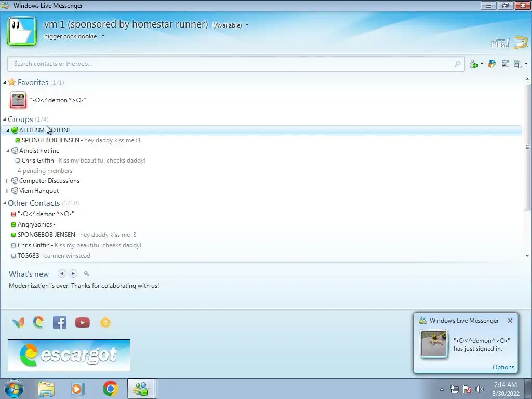Click the contact list scrollbar thumb
The image size is (532, 399).
527,147
